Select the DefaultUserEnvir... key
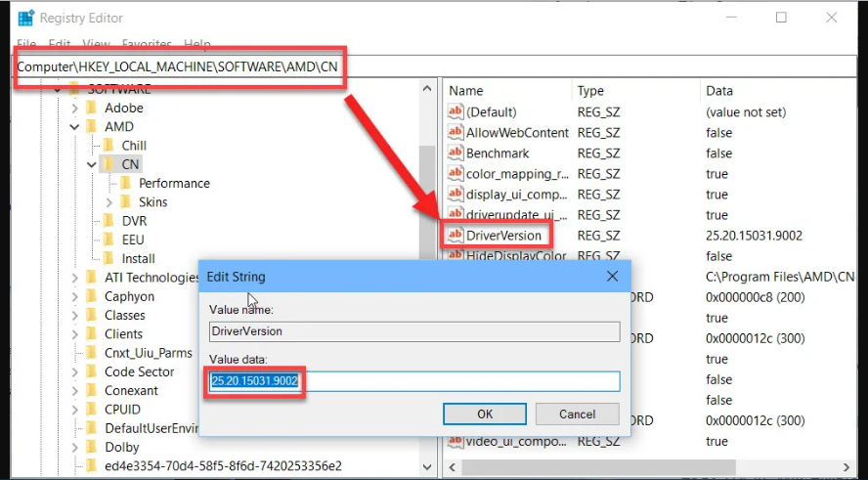Image resolution: width=868 pixels, height=480 pixels. [152, 428]
